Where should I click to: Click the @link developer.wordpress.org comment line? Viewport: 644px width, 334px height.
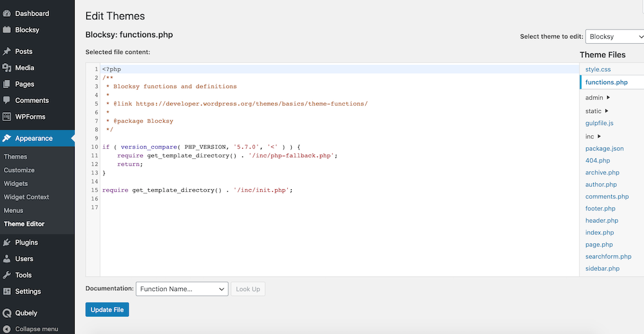click(236, 104)
